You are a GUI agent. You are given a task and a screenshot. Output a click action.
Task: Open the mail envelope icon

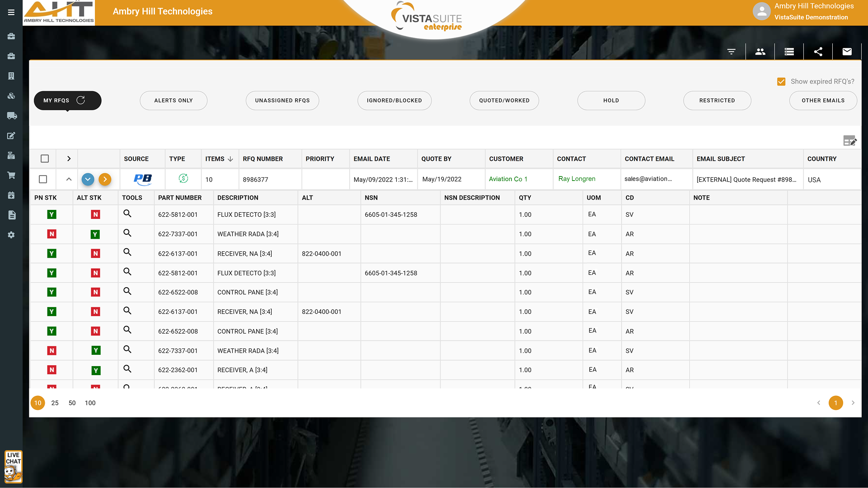847,52
